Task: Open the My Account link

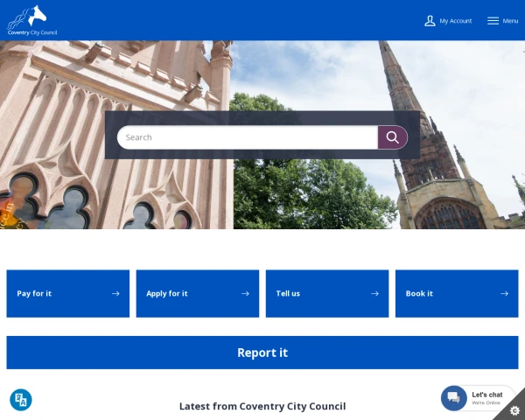Action: 455,21
